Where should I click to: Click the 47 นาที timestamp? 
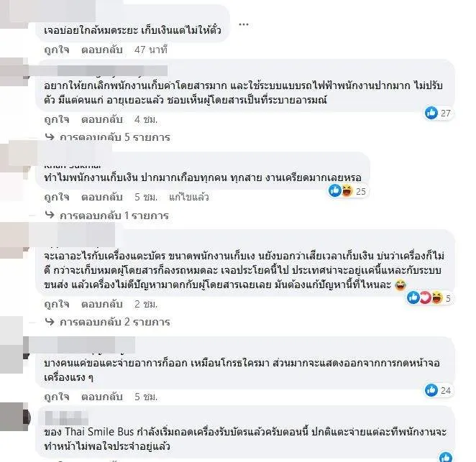[x=151, y=50]
